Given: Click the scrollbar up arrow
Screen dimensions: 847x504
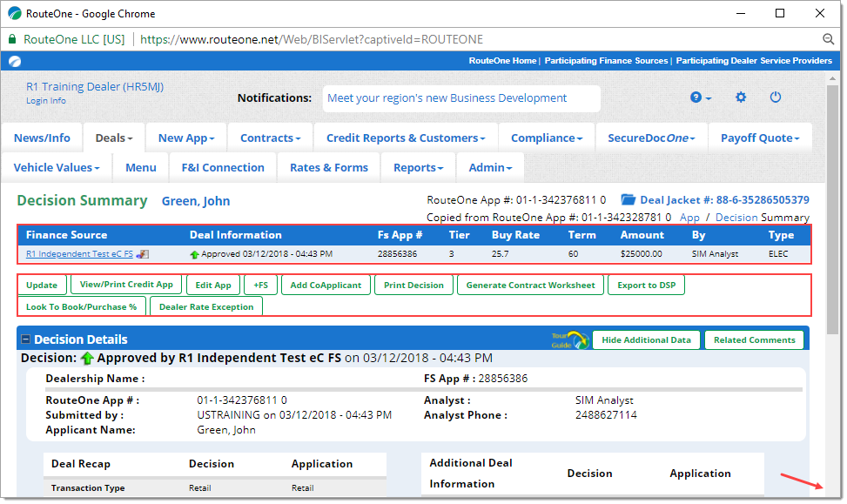Looking at the screenshot, I should pyautogui.click(x=832, y=78).
